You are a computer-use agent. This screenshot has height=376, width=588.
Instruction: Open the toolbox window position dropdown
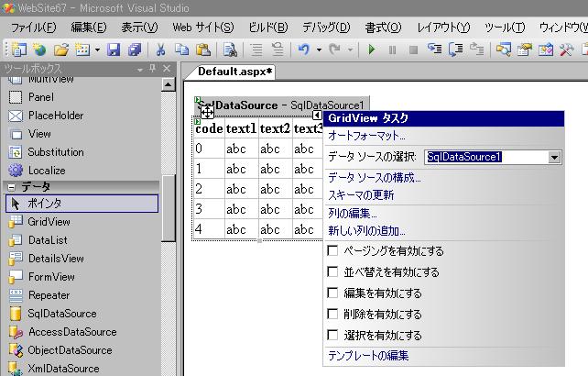click(140, 69)
